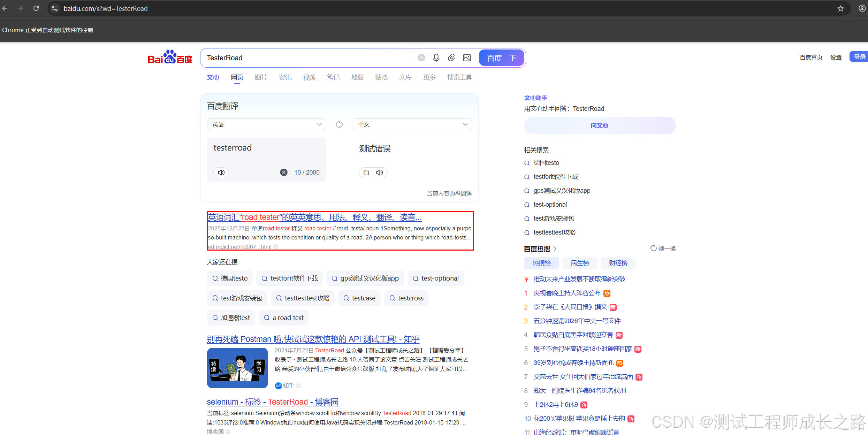Open image search via the camera icon

coord(467,58)
